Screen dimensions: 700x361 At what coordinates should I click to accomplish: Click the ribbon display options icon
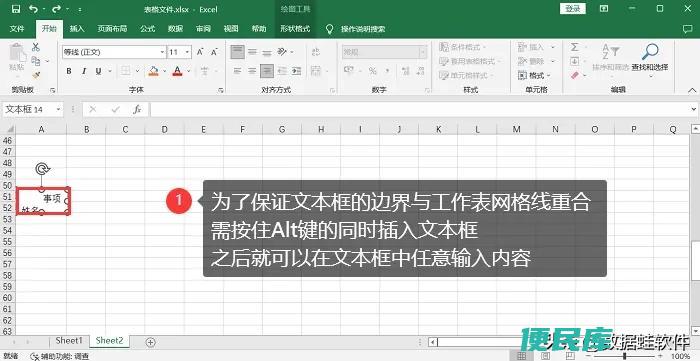(604, 8)
